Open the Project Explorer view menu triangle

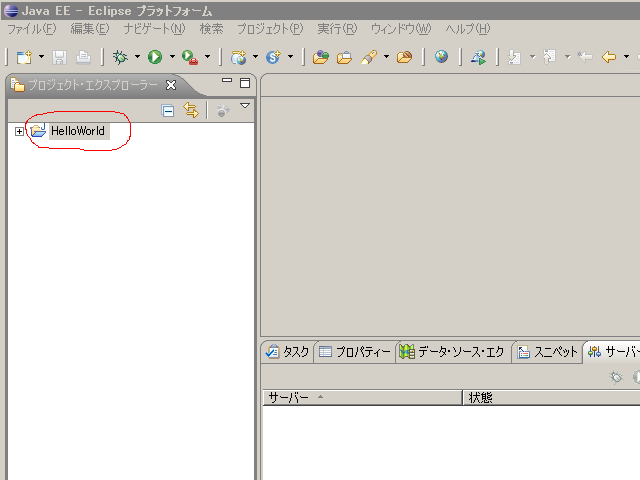click(245, 106)
